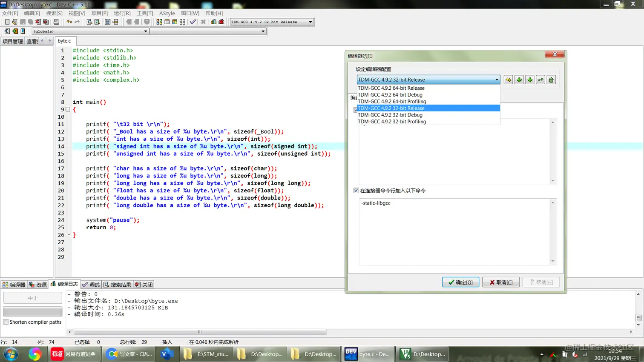Click the Print toolbar icon

point(56,22)
